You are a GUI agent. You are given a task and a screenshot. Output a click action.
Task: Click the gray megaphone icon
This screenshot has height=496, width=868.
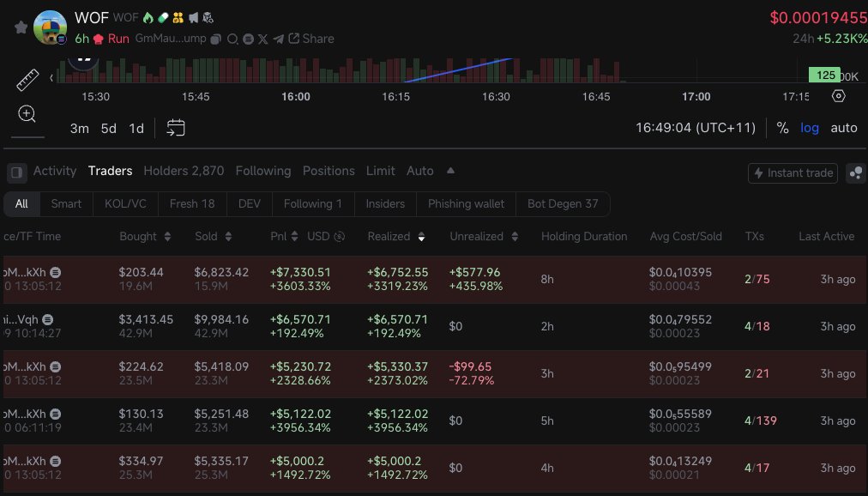[x=193, y=18]
